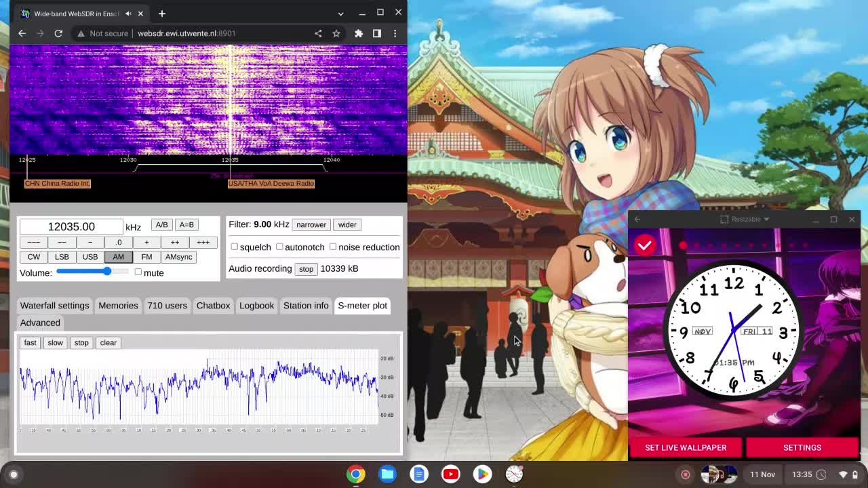Tune down with single minus button

90,242
